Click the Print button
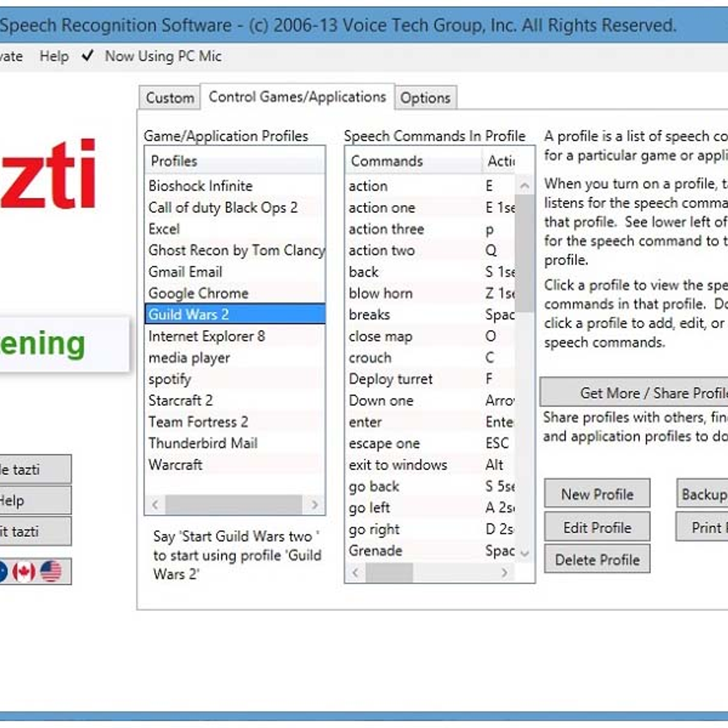Viewport: 728px width, 728px height. pyautogui.click(x=703, y=527)
